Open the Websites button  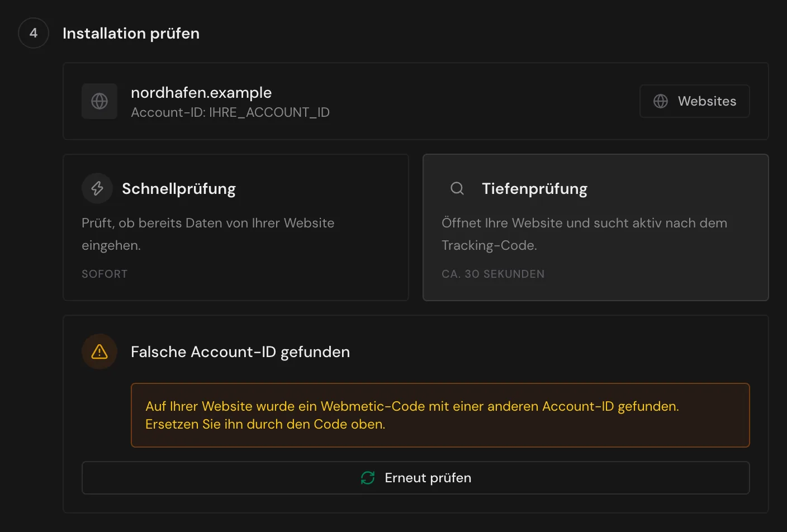[x=694, y=101]
